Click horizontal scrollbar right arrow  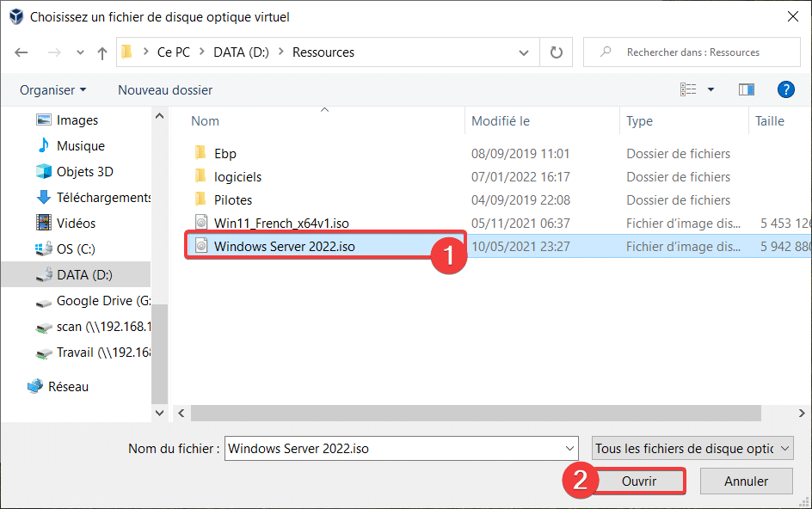802,414
